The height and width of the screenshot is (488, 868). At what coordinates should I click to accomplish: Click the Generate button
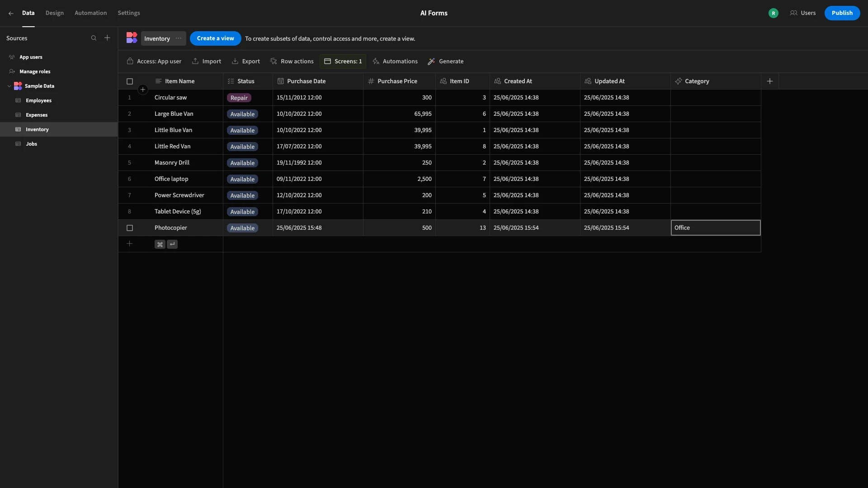coord(445,61)
